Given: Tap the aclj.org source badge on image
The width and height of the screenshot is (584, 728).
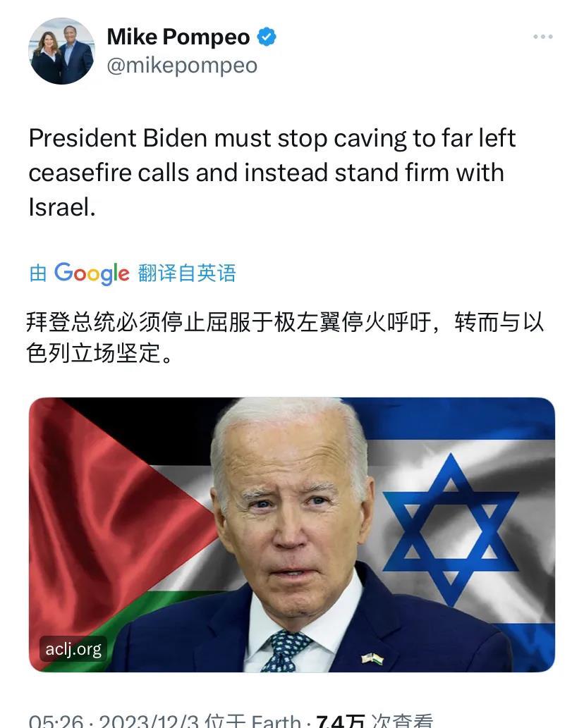Looking at the screenshot, I should click(73, 648).
